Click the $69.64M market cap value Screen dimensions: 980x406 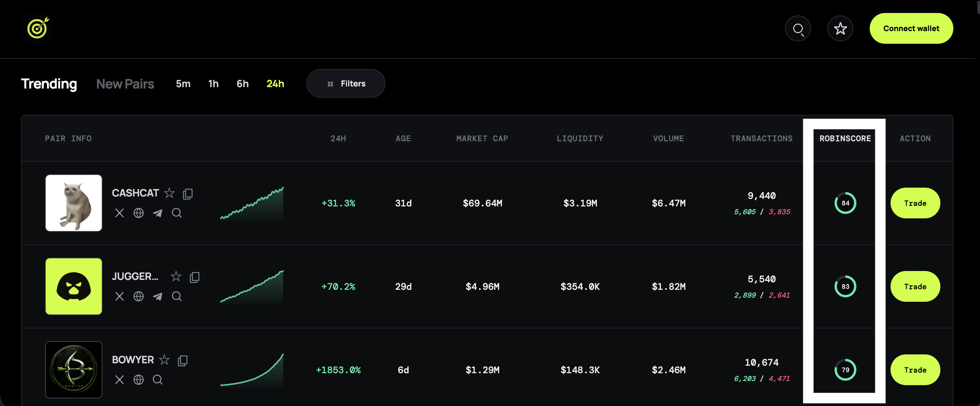coord(482,203)
